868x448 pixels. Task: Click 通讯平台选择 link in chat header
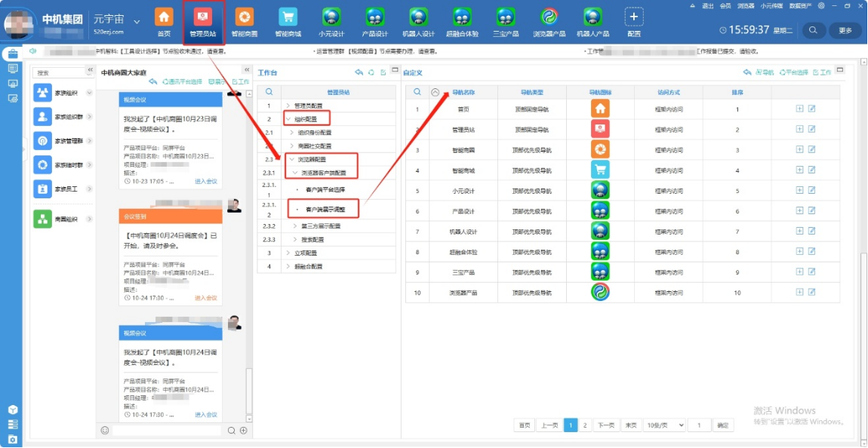pyautogui.click(x=182, y=81)
